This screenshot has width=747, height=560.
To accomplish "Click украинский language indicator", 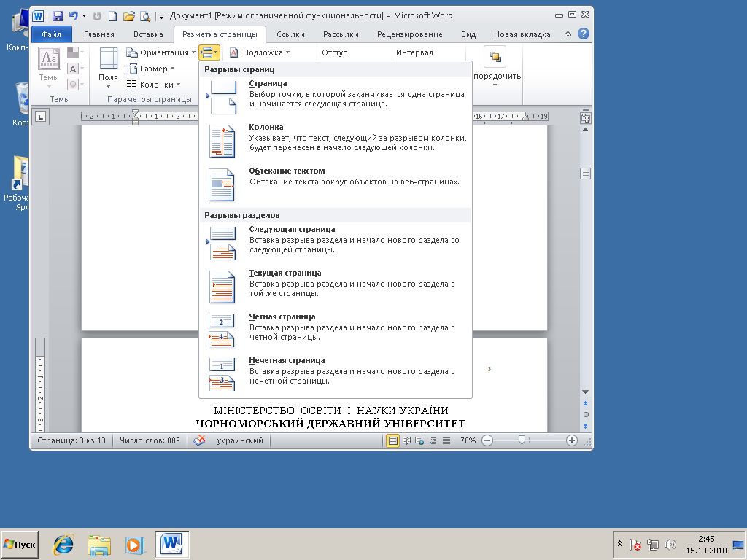I will click(239, 440).
